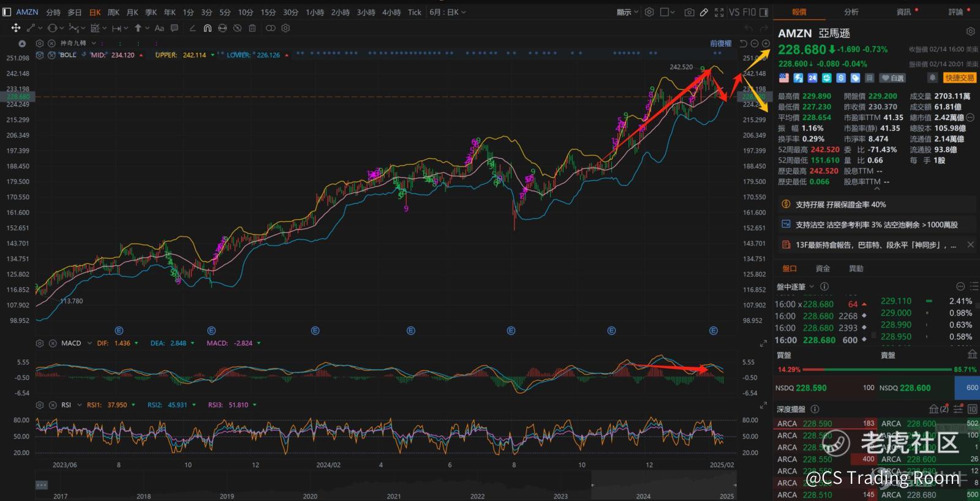Select the price range measure tool
The height and width of the screenshot is (501, 980).
coord(116,28)
